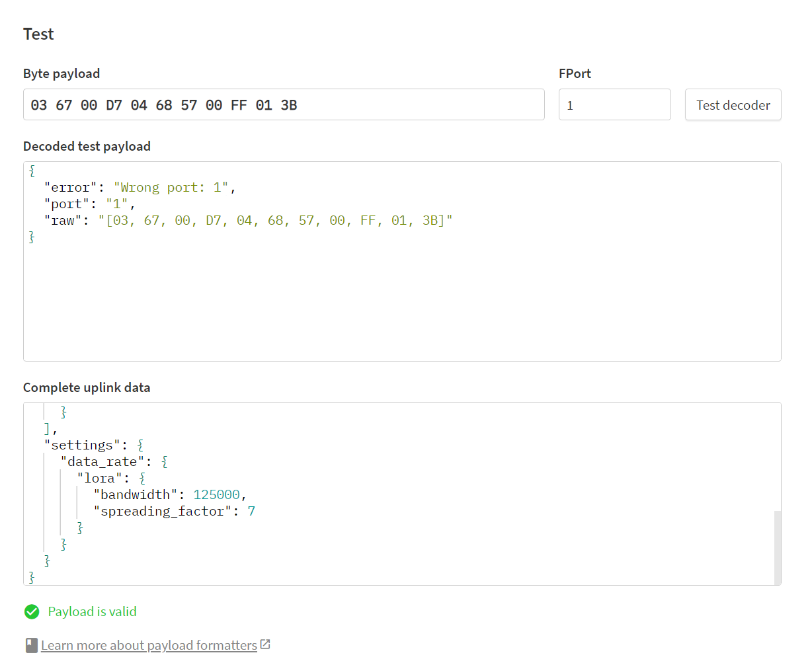
Task: Click the book icon beside Learn more
Action: pos(31,645)
